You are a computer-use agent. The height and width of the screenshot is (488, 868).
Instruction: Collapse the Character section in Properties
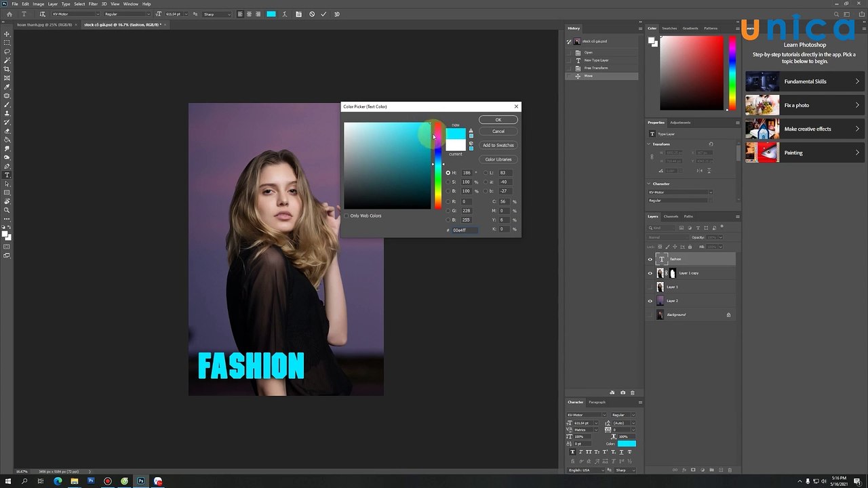tap(650, 184)
